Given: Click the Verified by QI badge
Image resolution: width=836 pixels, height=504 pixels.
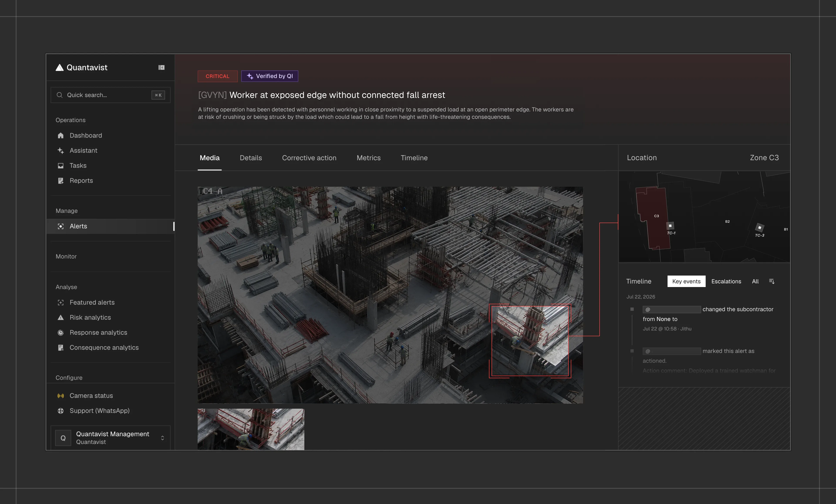Looking at the screenshot, I should (x=270, y=76).
